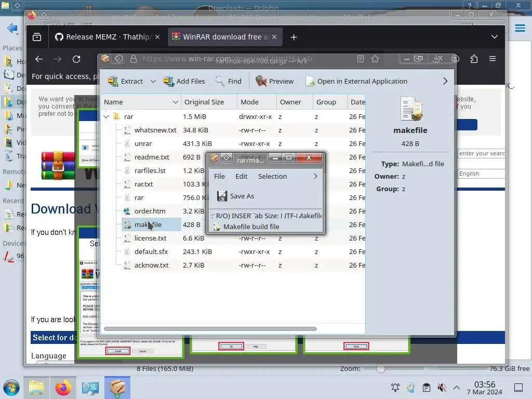532x399 pixels.
Task: Click the site search input field
Action: click(481, 153)
